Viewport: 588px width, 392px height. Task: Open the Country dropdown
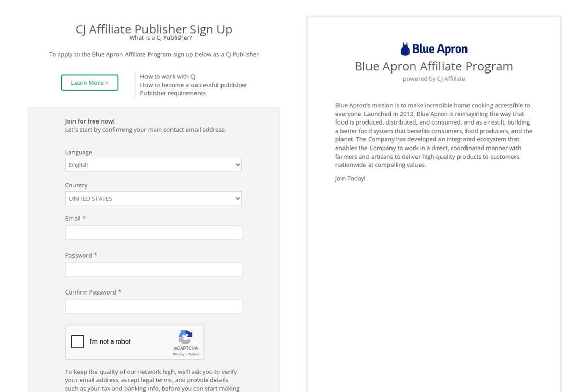pyautogui.click(x=154, y=199)
